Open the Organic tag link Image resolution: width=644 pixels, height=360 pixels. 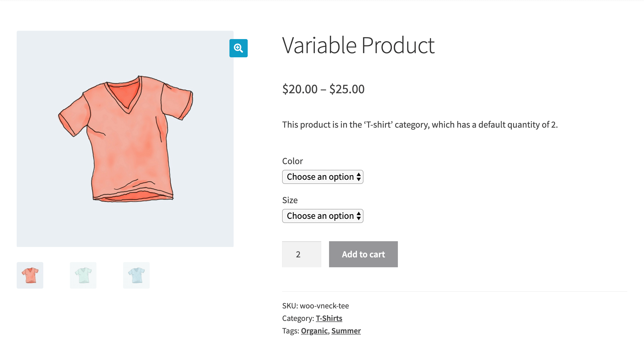point(314,331)
